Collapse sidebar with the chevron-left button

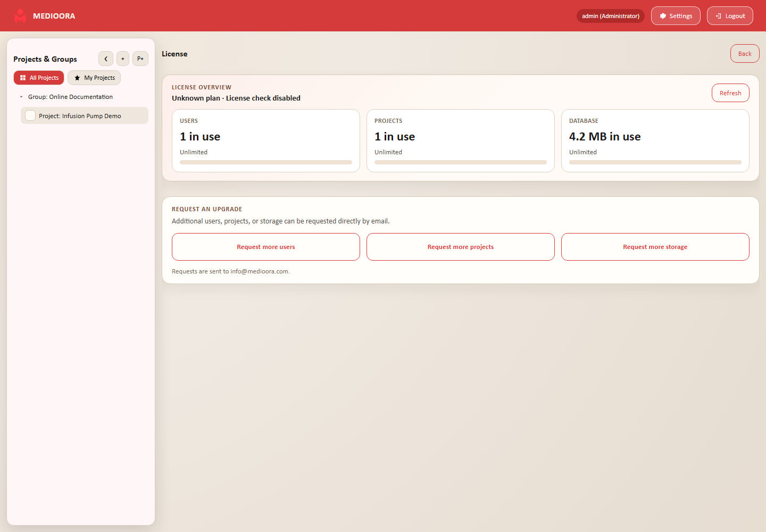[106, 59]
